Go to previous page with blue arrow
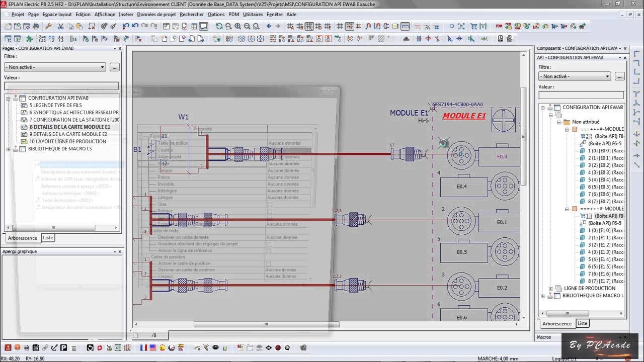Viewport: 644px width, 362px height. point(269,26)
